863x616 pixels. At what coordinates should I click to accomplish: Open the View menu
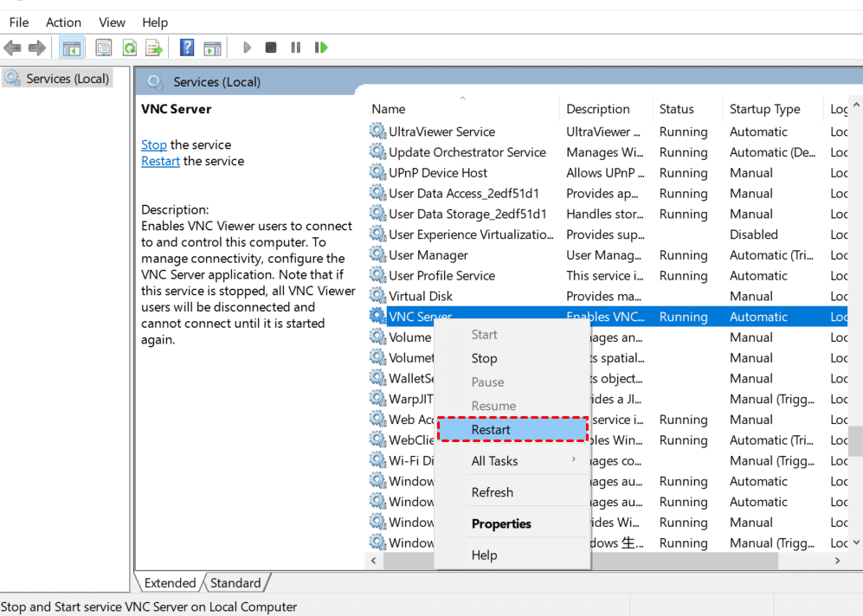pyautogui.click(x=112, y=22)
